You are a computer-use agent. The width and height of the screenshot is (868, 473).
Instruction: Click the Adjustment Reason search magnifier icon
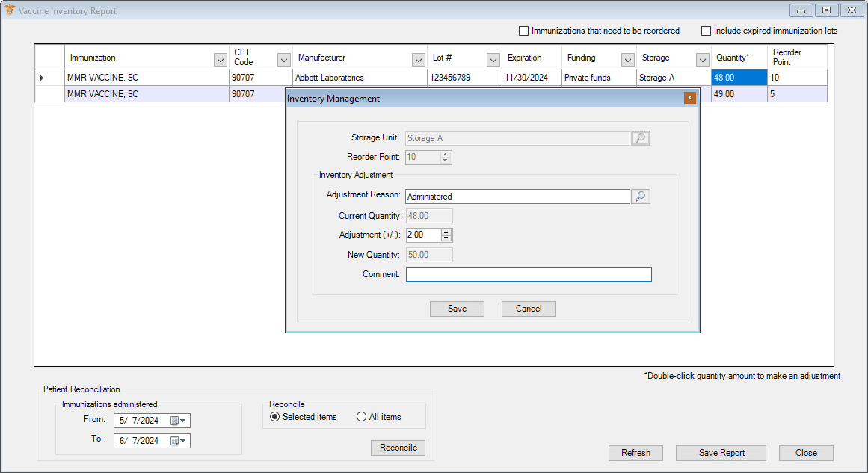coord(641,197)
